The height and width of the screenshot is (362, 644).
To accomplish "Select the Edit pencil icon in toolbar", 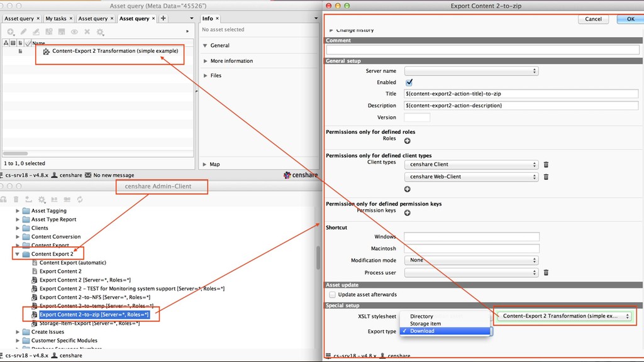I will [24, 31].
